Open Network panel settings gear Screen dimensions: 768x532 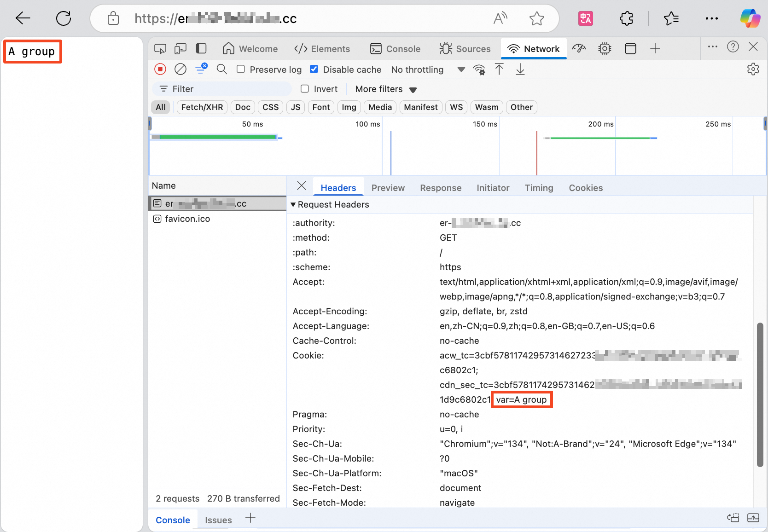(x=753, y=69)
